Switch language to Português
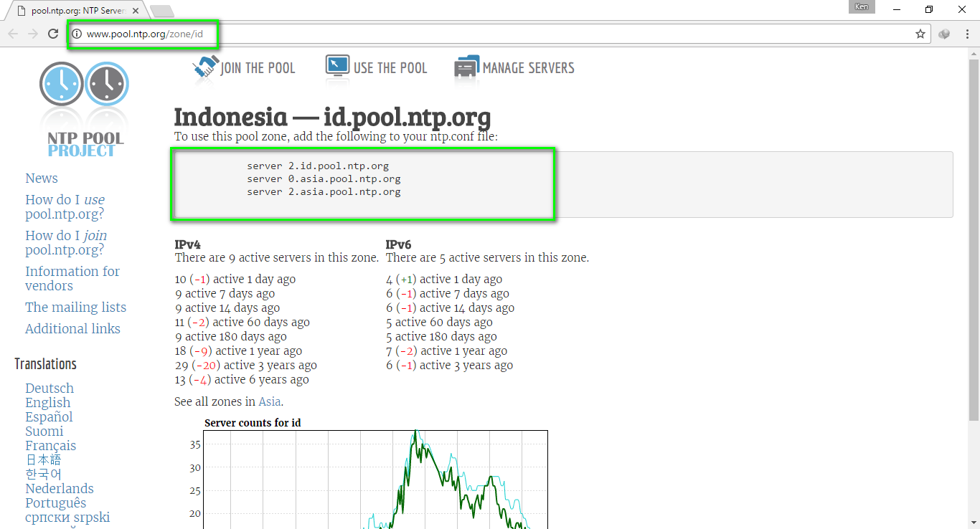This screenshot has height=529, width=980. [x=55, y=503]
